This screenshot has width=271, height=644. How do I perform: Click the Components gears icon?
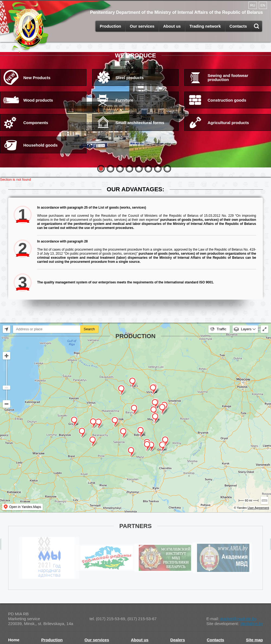pos(10,122)
